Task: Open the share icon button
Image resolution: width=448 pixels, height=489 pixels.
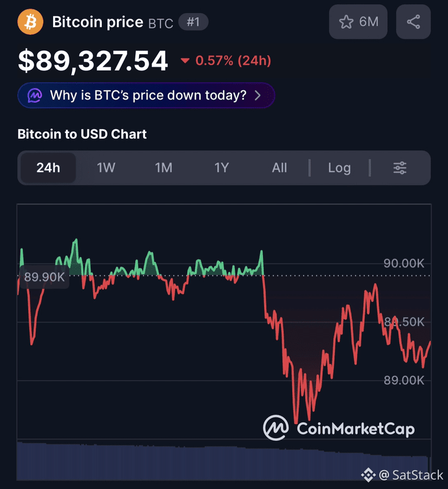Action: point(413,22)
